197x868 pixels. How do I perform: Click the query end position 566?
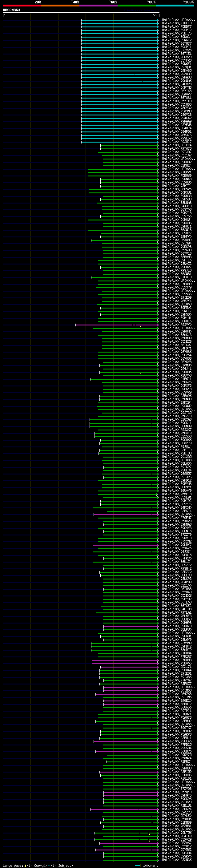pyautogui.click(x=155, y=15)
